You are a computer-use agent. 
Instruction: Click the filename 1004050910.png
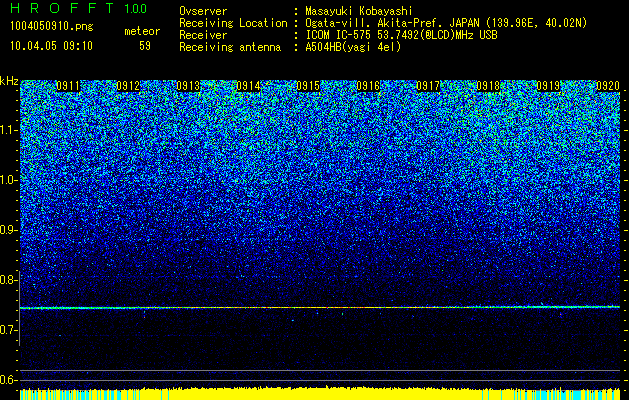click(x=52, y=27)
